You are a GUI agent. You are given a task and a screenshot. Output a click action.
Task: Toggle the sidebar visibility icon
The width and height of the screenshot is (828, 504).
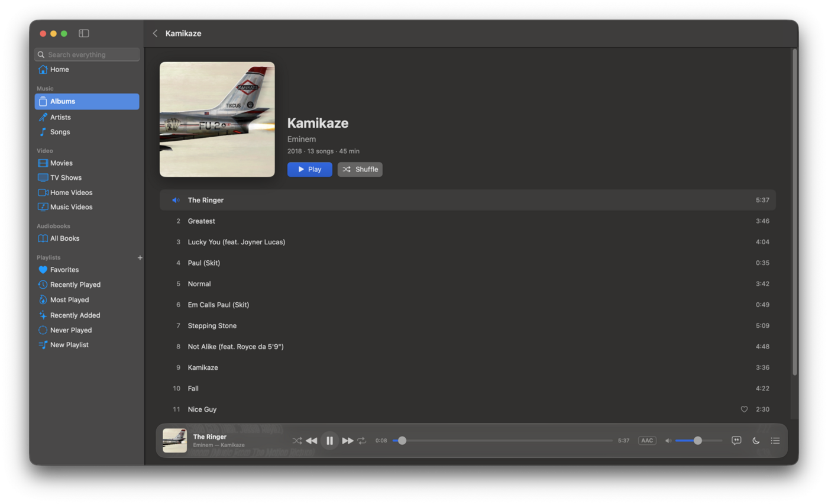coord(84,34)
